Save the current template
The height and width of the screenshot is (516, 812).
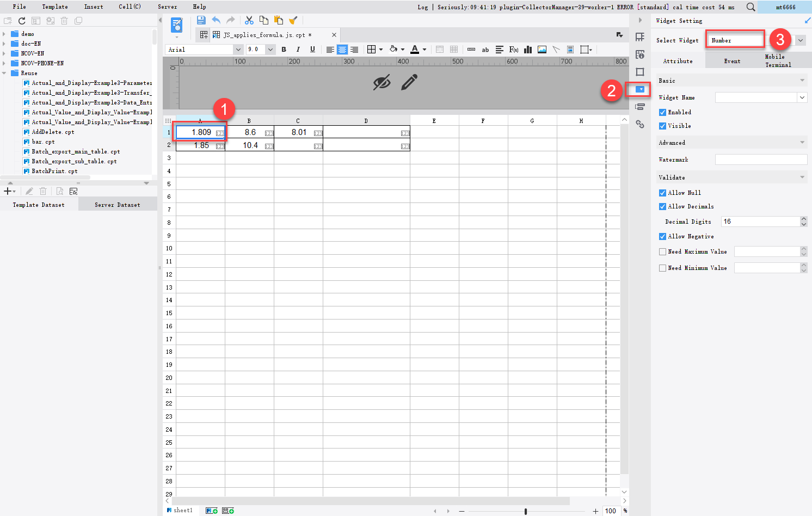pyautogui.click(x=201, y=20)
